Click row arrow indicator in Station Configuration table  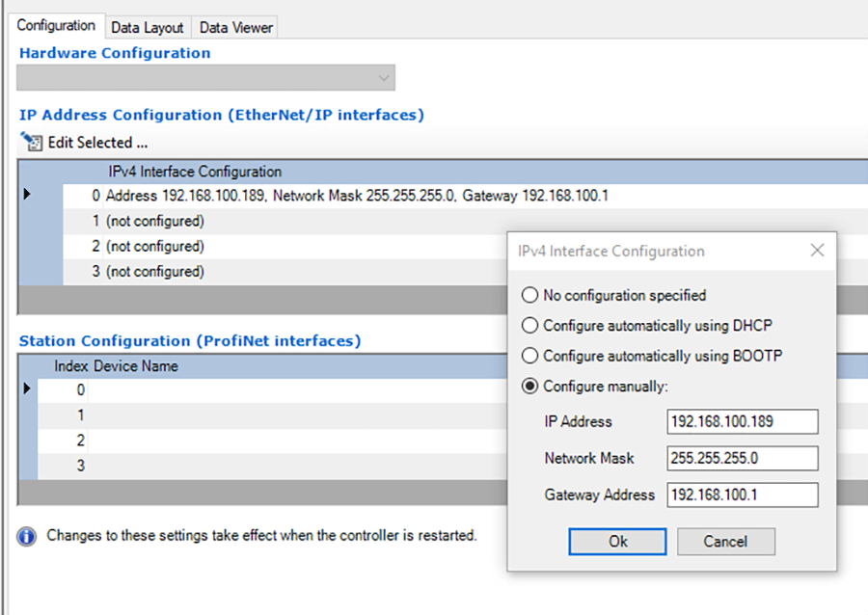(x=27, y=389)
